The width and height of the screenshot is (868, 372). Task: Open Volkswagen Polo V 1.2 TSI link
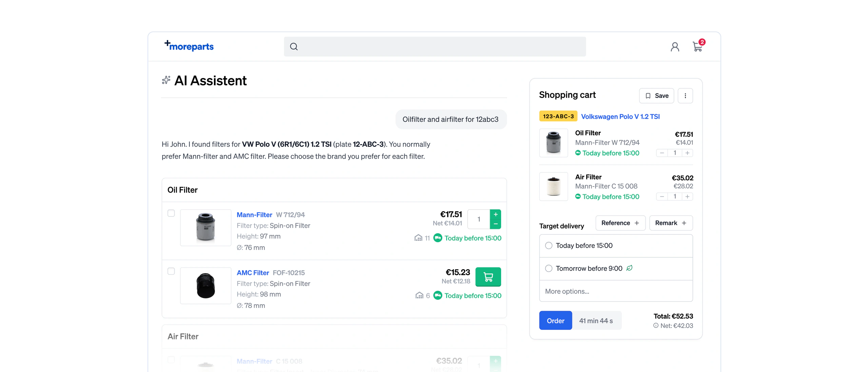click(x=620, y=117)
